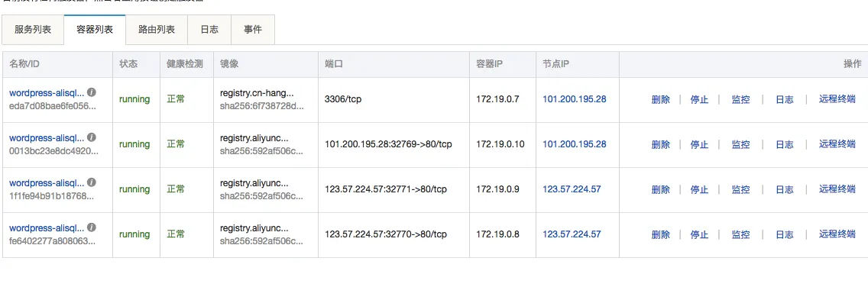Open container name link for eda7d08bae6fe056
The width and height of the screenshot is (868, 287).
[x=47, y=92]
